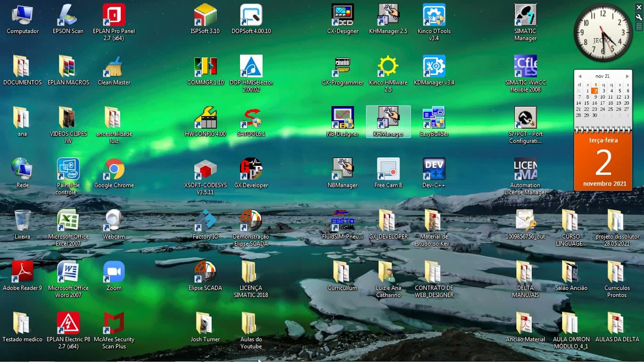This screenshot has height=362, width=644.
Task: Select day 15 in the calendar gadget
Action: pos(587,103)
